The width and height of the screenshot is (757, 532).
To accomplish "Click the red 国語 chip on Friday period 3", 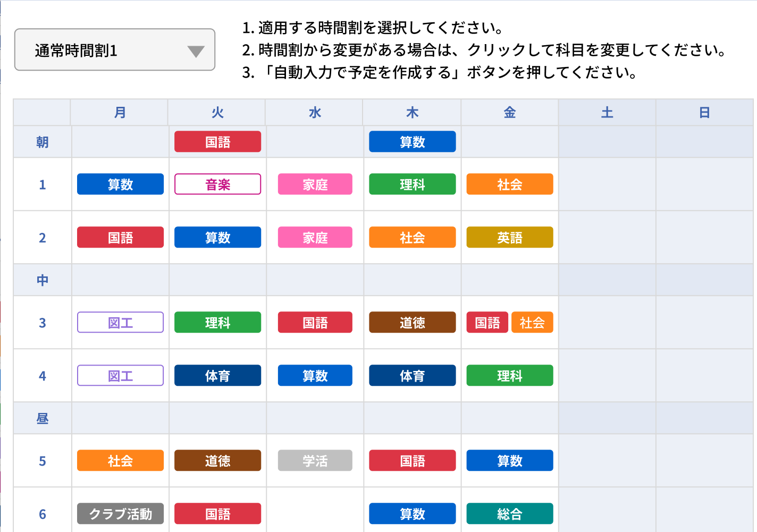I will 487,323.
